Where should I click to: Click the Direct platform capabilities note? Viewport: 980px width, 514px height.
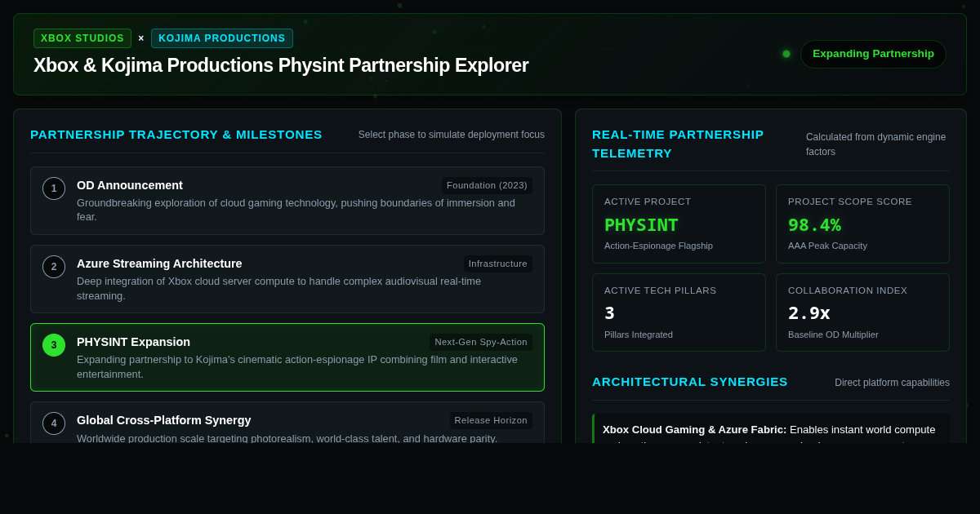point(892,383)
